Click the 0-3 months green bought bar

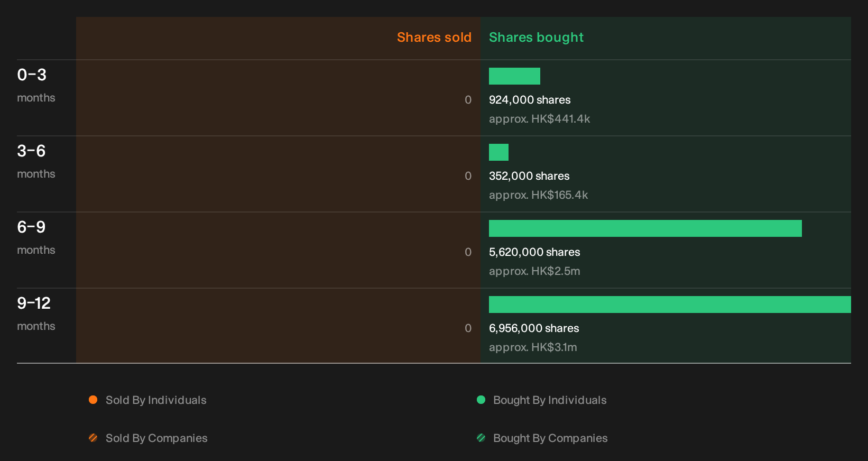[514, 76]
